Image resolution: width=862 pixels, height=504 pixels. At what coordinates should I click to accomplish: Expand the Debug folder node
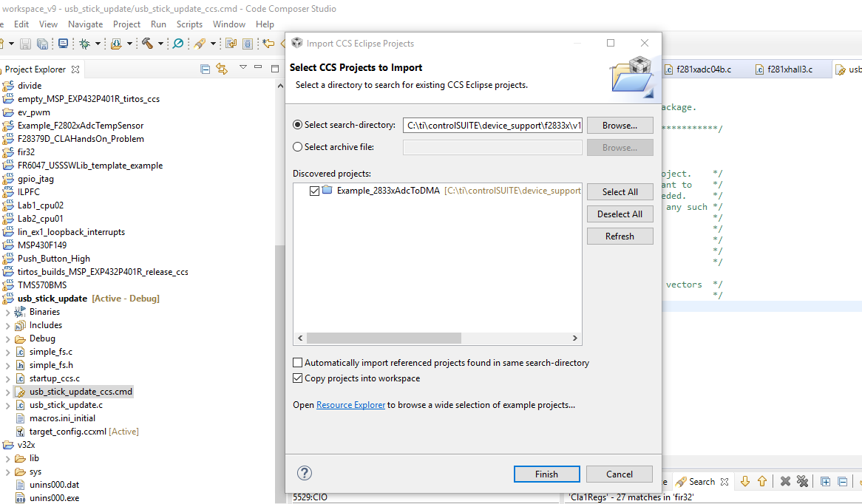coord(7,338)
